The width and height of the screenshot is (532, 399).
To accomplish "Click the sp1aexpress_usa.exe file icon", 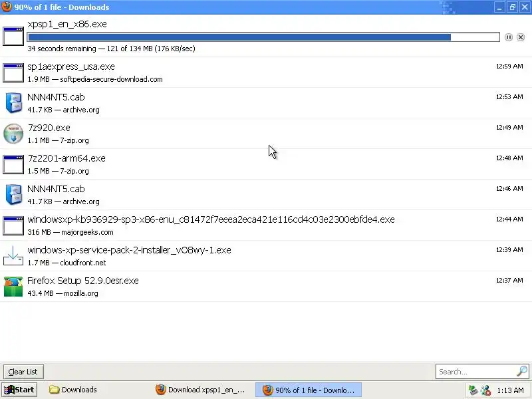I will point(13,72).
